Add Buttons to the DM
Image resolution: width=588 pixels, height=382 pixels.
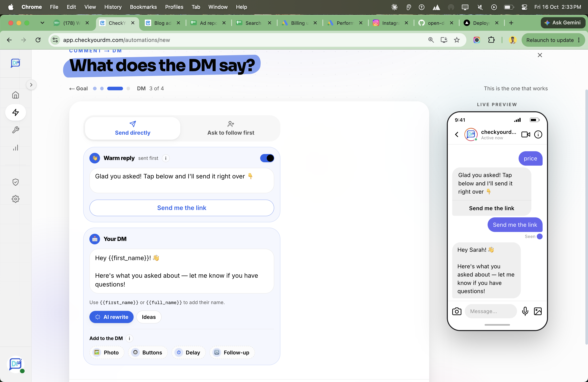point(147,352)
